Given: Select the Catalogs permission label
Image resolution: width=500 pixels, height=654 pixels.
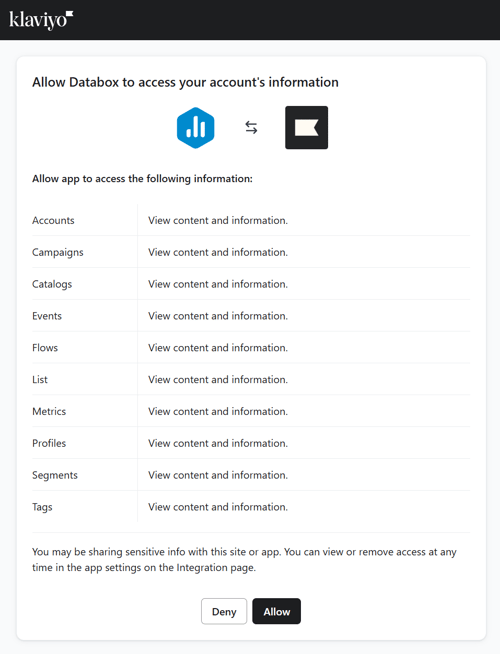Looking at the screenshot, I should [52, 284].
